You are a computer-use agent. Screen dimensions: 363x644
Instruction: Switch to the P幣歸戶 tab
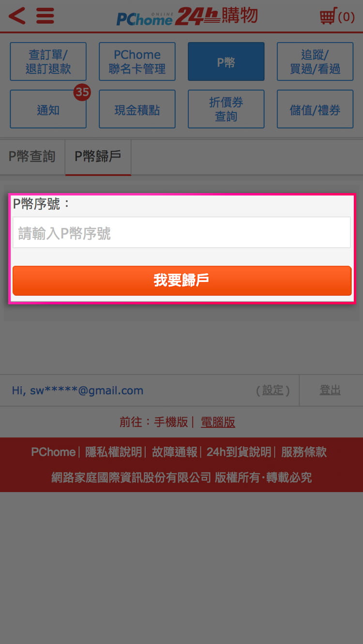(98, 157)
